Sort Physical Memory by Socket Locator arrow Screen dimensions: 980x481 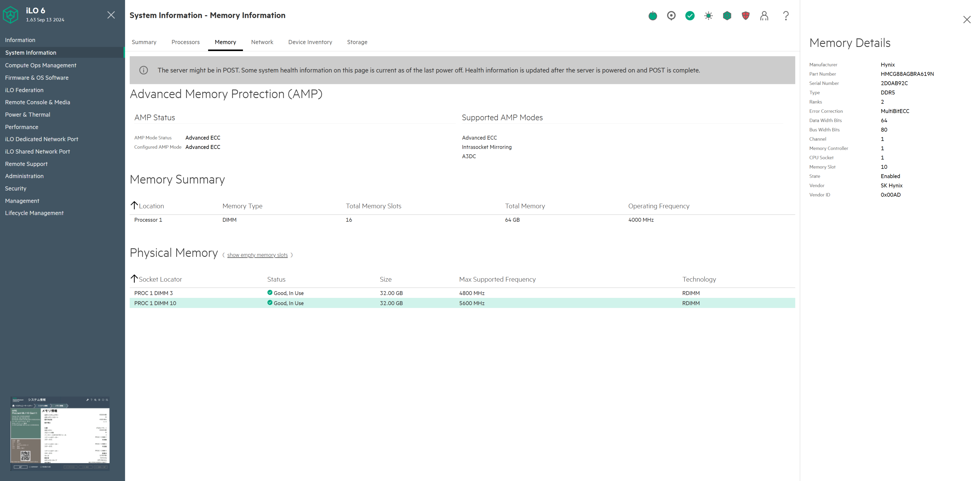tap(134, 279)
